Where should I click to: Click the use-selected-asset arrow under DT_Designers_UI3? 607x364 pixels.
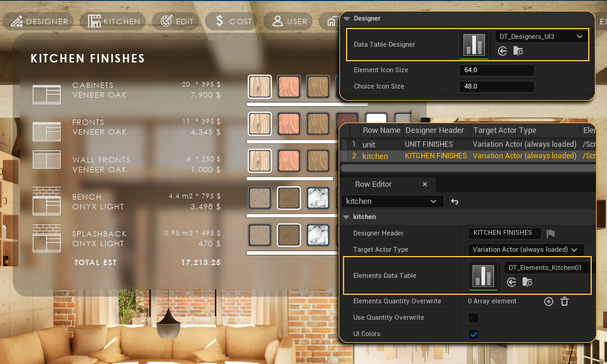(x=503, y=52)
